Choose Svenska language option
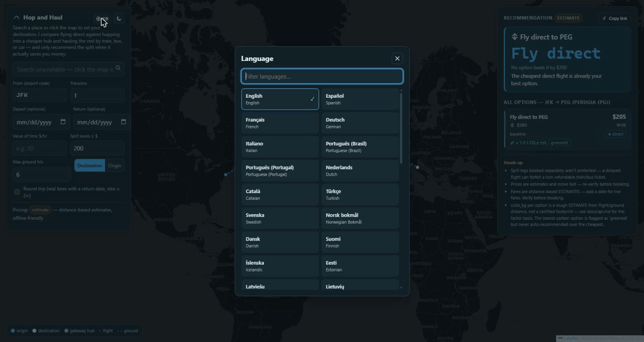Viewport: 644px width, 342px height. (x=280, y=218)
